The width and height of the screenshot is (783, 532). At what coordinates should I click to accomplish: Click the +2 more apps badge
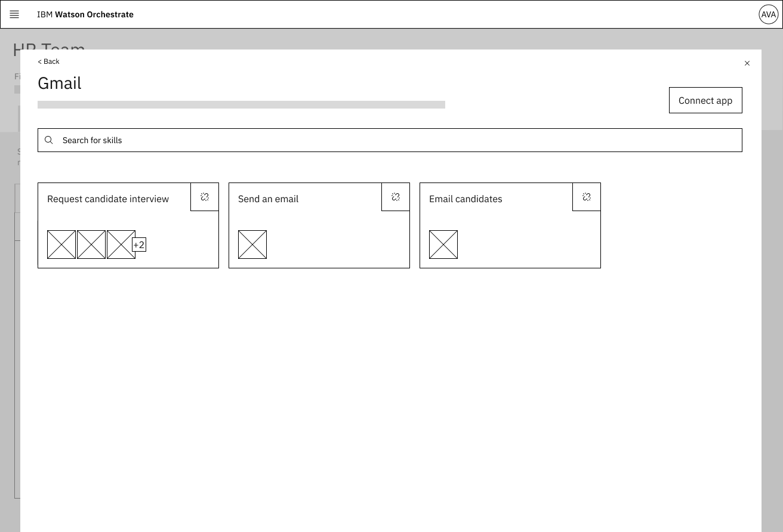(x=139, y=245)
